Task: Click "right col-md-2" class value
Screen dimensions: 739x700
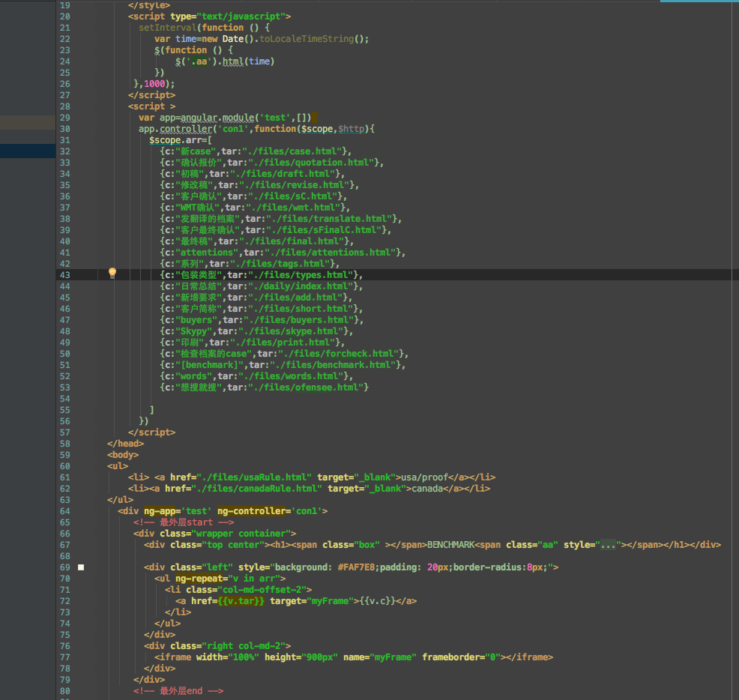Action: pyautogui.click(x=244, y=646)
